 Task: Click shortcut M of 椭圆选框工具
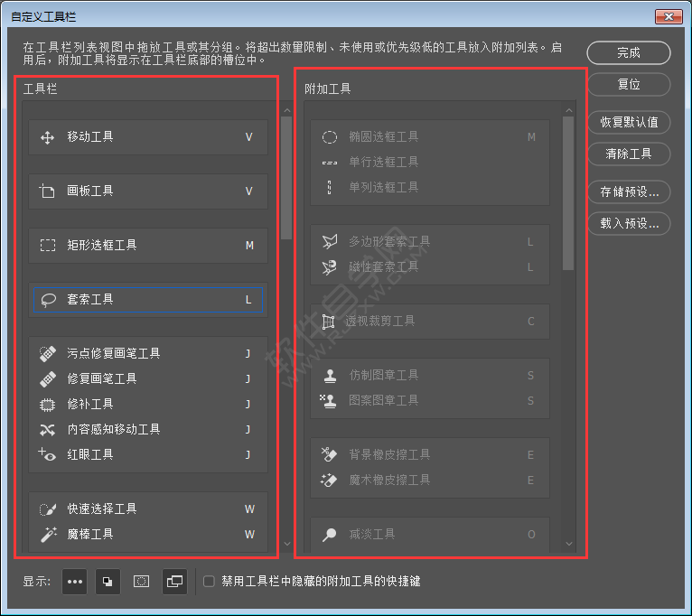(531, 137)
